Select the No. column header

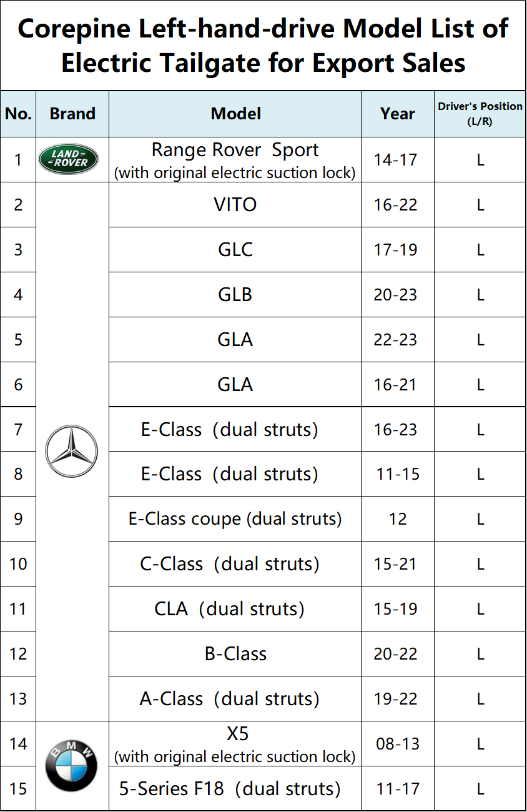point(18,114)
